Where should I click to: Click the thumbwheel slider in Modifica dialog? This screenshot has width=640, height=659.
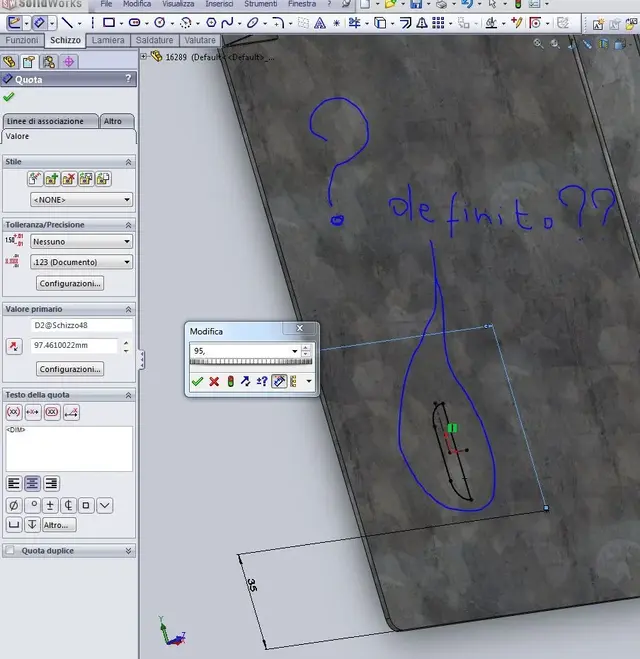click(251, 361)
